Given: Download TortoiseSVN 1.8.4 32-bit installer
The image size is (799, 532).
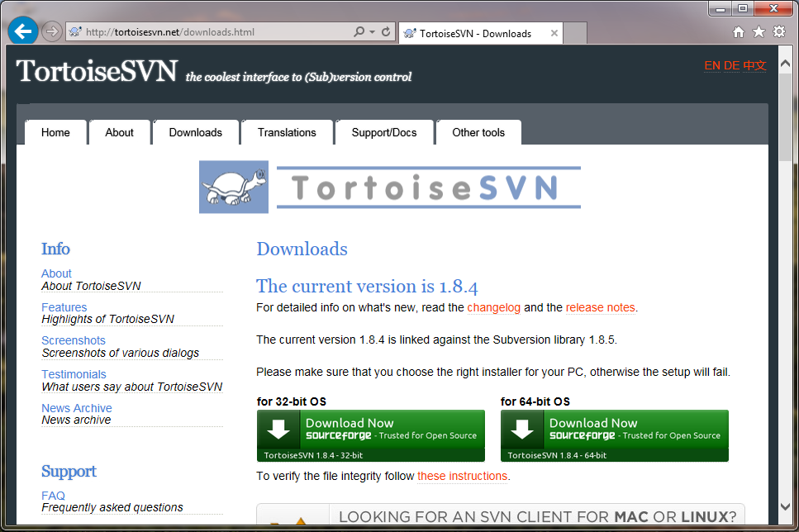Looking at the screenshot, I should tap(371, 435).
